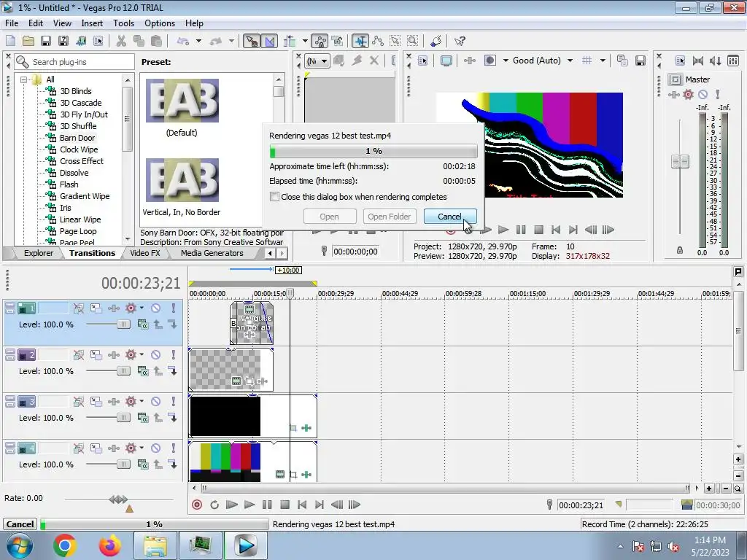Check Close this dialog box when rendering completes
This screenshot has width=747, height=560.
[x=274, y=197]
